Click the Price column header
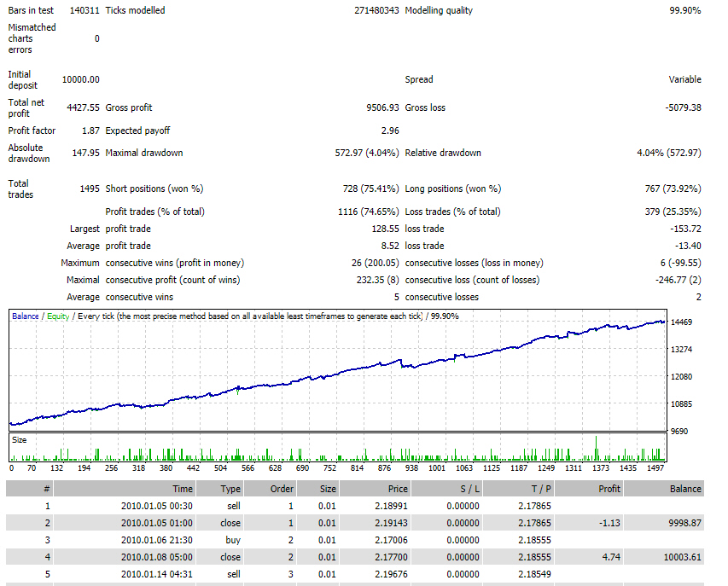 tap(376, 489)
